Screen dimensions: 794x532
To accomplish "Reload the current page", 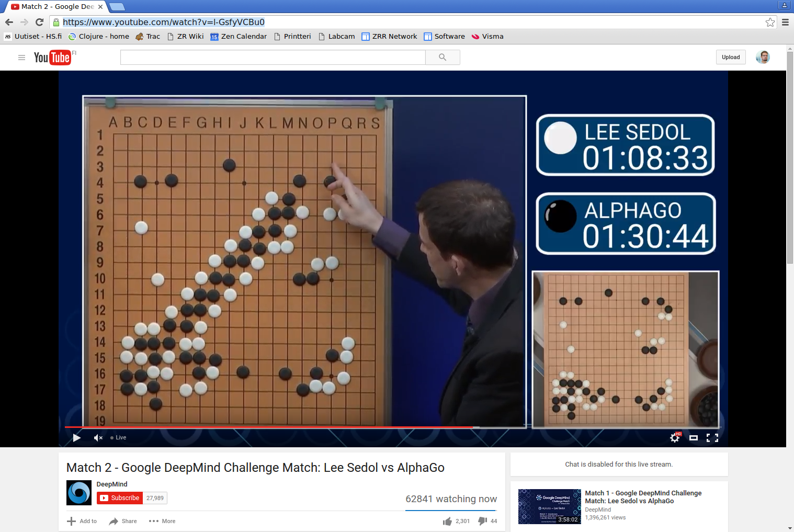I will (x=39, y=22).
